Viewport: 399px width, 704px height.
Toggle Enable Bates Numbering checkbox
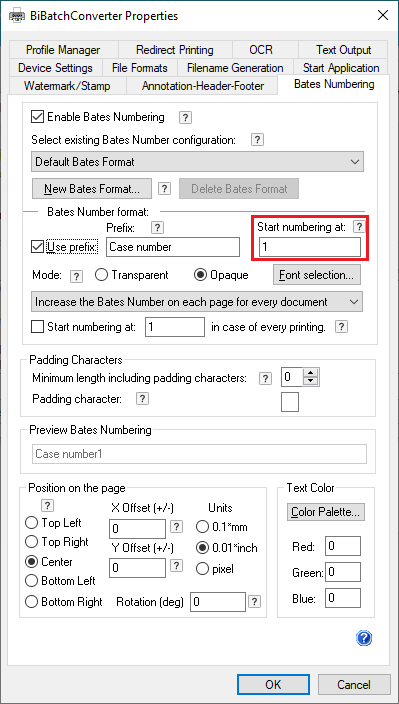(x=37, y=117)
